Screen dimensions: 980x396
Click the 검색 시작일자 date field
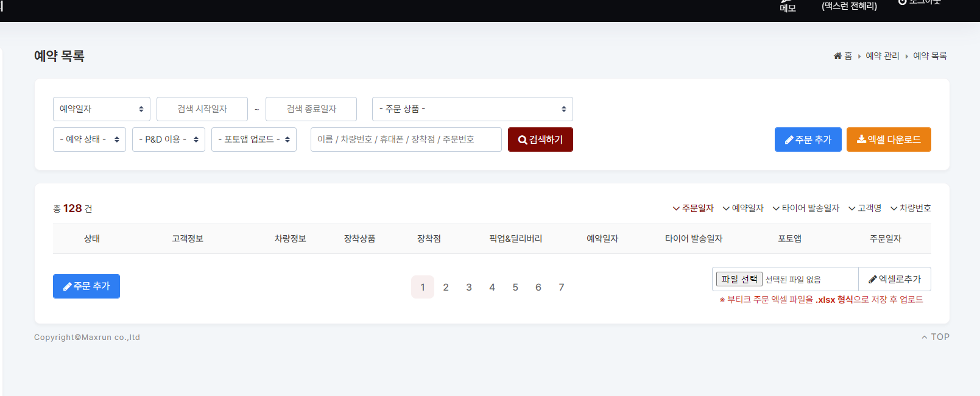(x=202, y=109)
